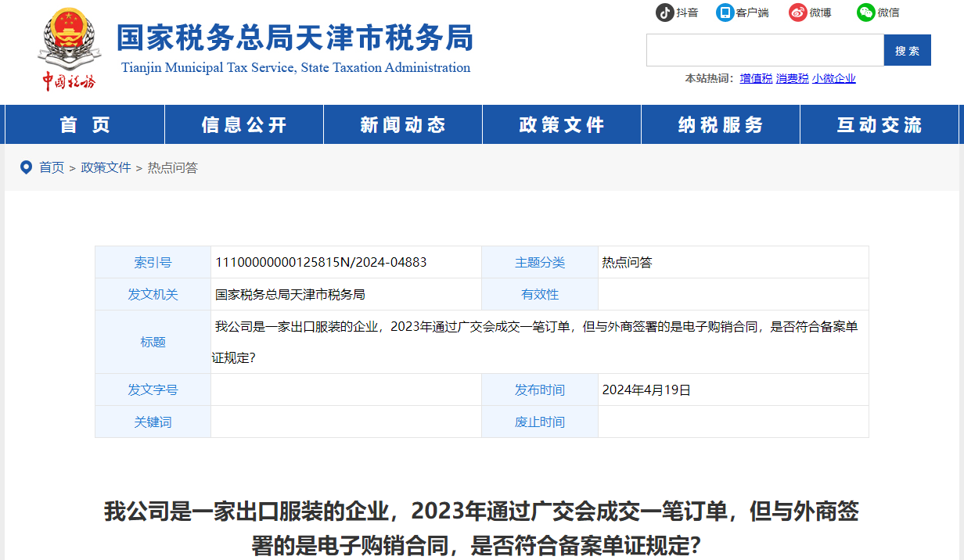Click the 首页 breadcrumb link

53,167
